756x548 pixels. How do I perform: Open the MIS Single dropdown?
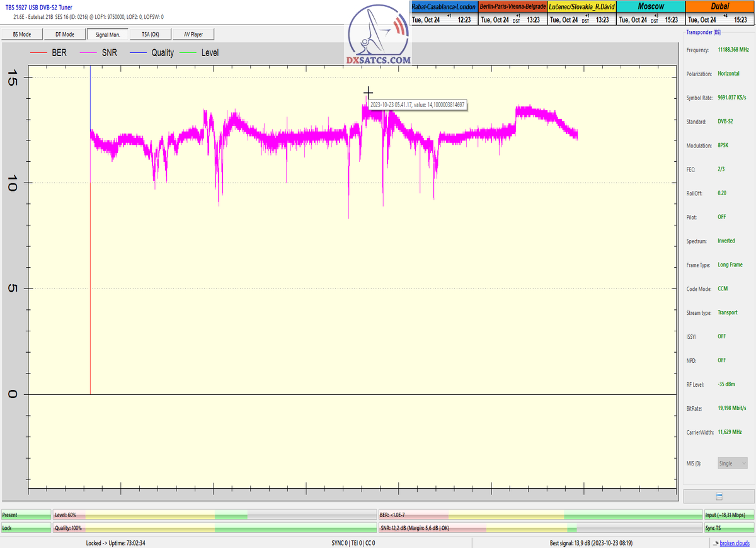[733, 463]
